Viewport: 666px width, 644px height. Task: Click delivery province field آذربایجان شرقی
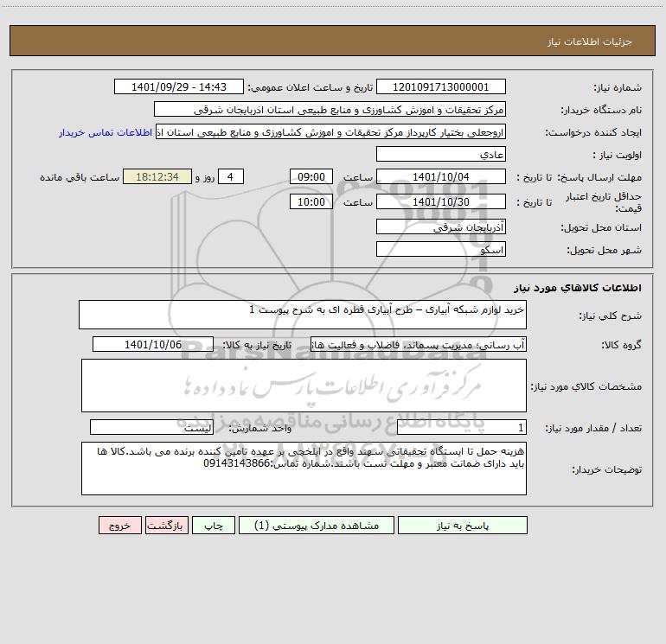[x=441, y=226]
